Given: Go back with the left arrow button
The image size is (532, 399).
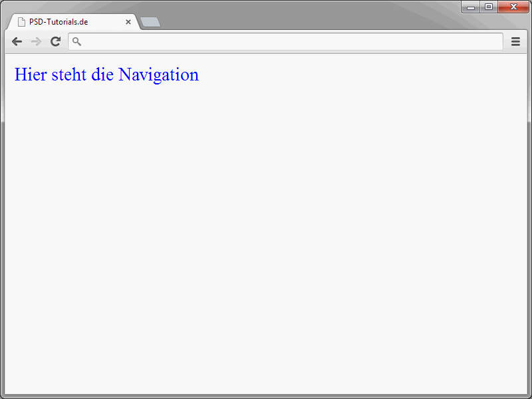Looking at the screenshot, I should (17, 42).
